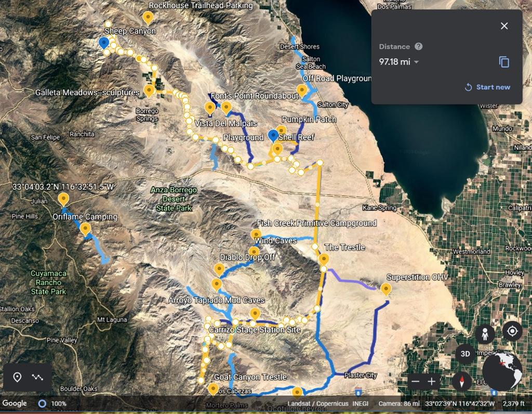Viewport: 532px width, 414px height.
Task: Select the Oriflame Camping pin
Action: pos(85,229)
